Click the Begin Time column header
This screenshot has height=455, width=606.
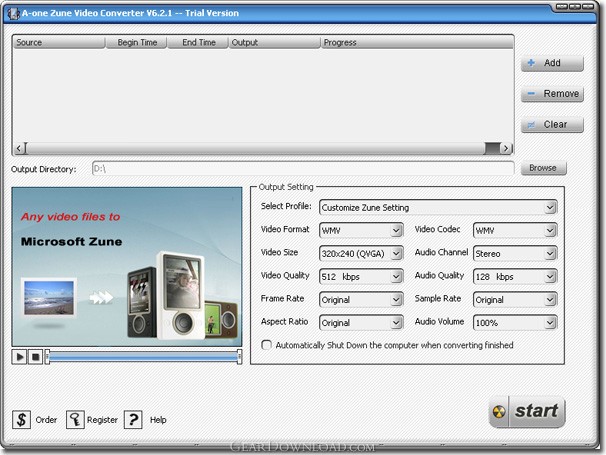[x=136, y=42]
